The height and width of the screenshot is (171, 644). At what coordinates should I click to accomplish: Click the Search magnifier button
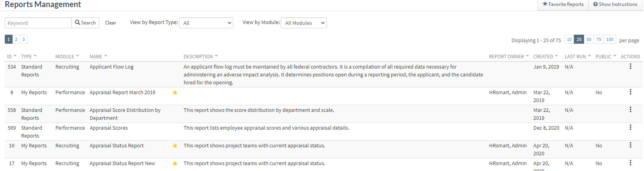(85, 23)
